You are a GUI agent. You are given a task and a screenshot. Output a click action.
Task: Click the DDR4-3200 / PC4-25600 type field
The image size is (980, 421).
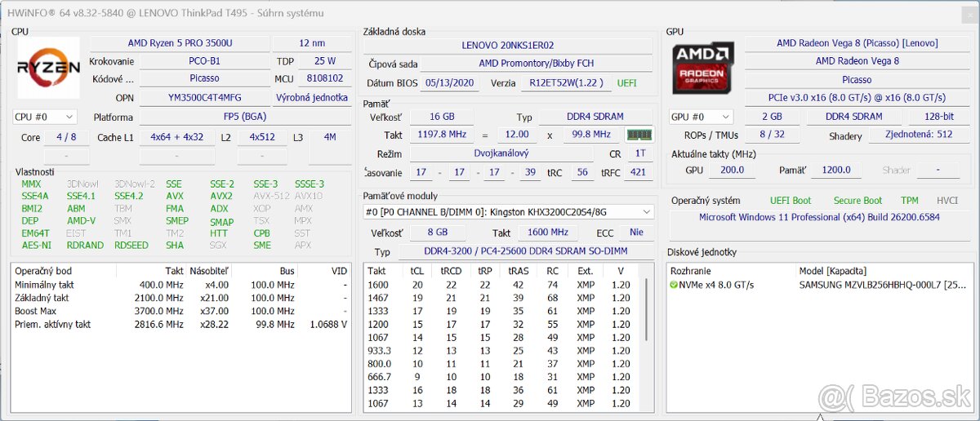525,252
